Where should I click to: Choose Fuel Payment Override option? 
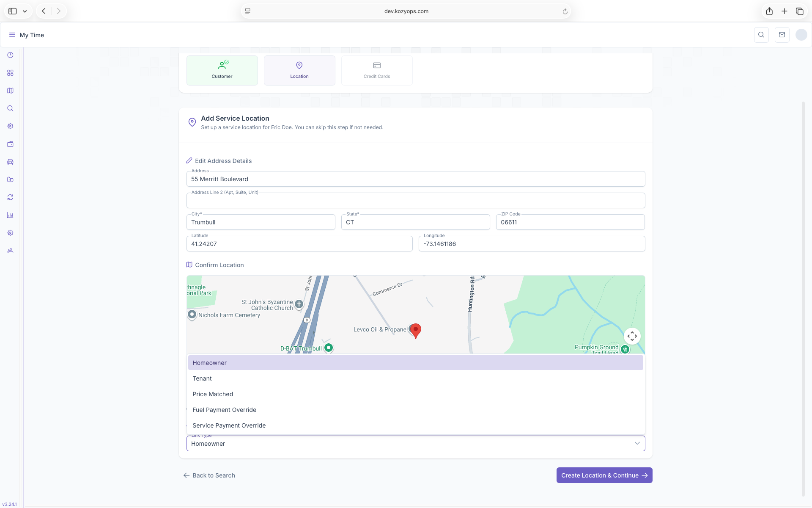click(224, 410)
